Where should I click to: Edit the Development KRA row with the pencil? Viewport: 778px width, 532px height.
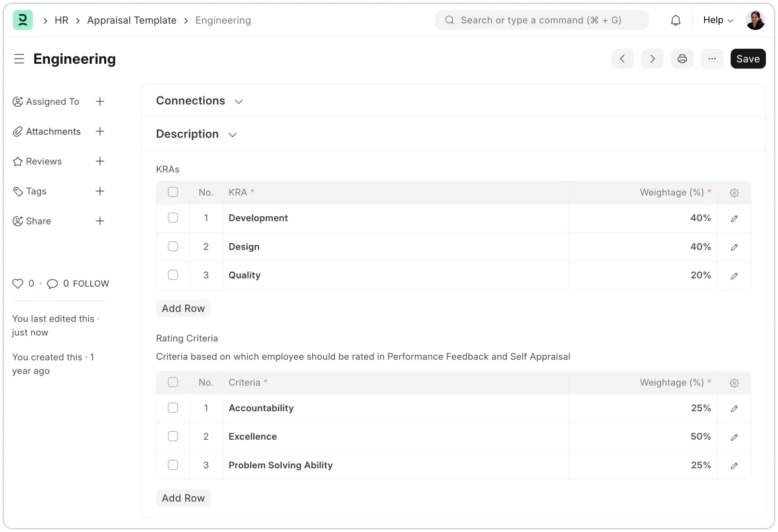pos(734,218)
